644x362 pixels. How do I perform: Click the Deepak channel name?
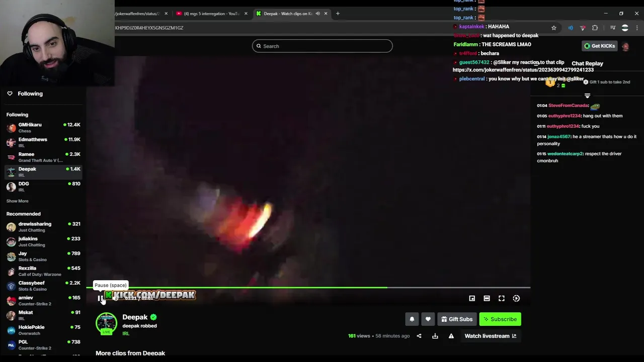coord(135,317)
